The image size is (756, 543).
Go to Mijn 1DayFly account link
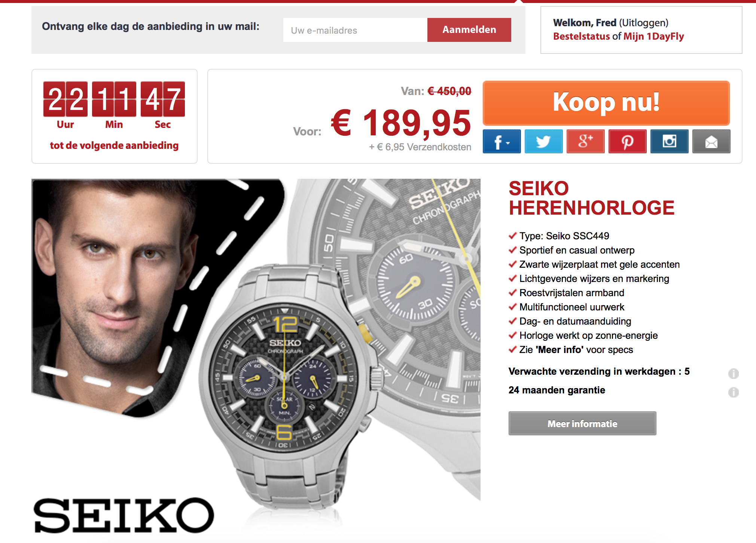(x=654, y=36)
